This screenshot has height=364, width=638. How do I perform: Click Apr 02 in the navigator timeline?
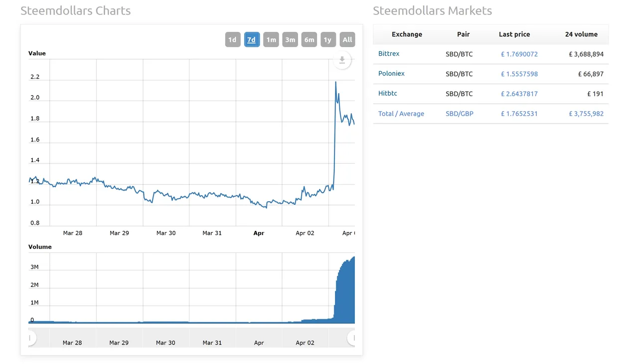click(x=305, y=343)
